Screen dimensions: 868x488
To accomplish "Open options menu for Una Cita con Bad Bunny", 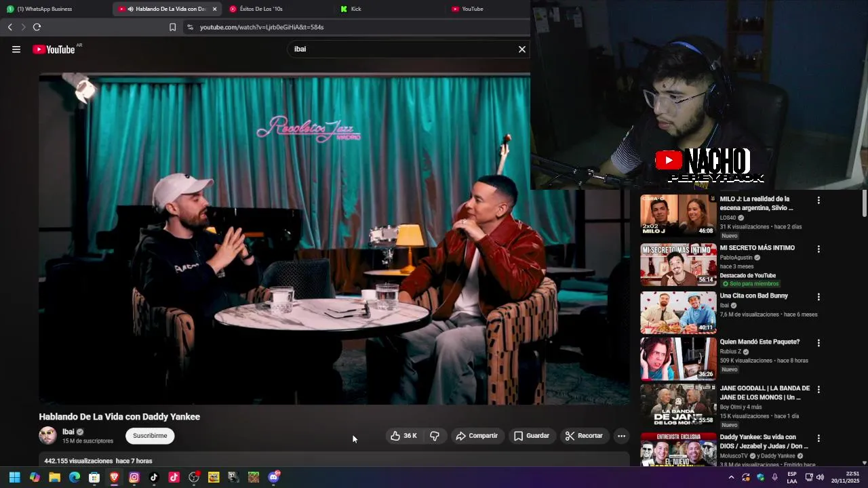I will click(818, 297).
